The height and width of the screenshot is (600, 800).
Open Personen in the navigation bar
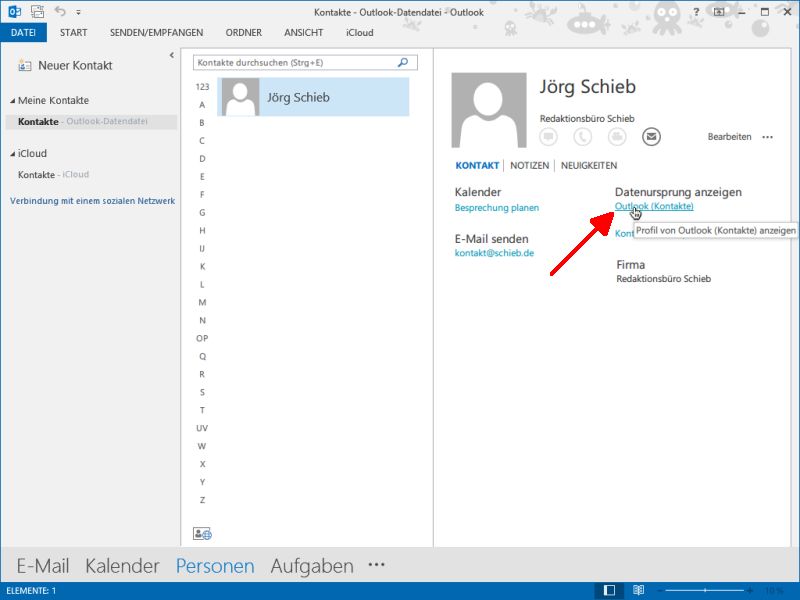pyautogui.click(x=215, y=566)
